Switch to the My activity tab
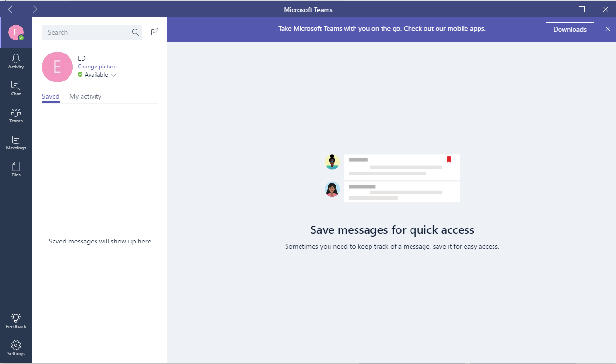The image size is (616, 364). 85,96
